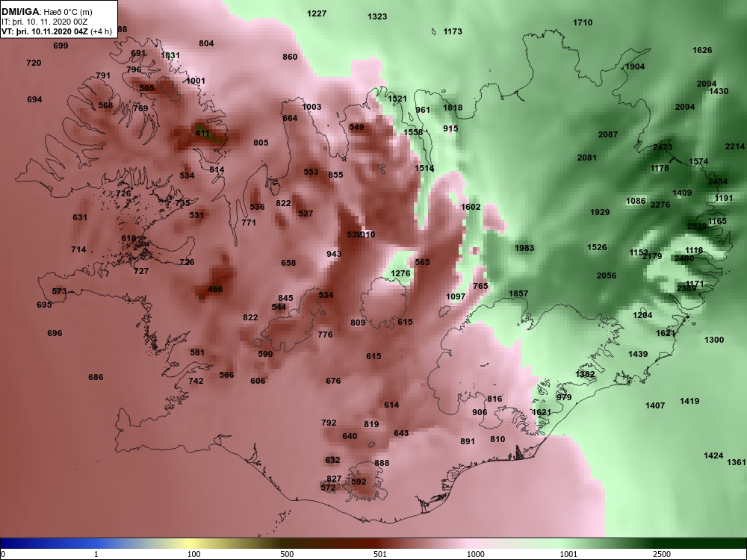Click the map value 1904
This screenshot has height=560, width=747.
(x=635, y=66)
